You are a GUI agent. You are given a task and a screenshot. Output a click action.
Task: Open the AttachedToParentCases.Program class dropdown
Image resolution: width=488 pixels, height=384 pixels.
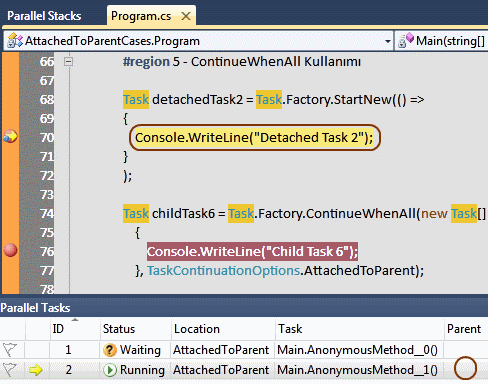click(387, 41)
